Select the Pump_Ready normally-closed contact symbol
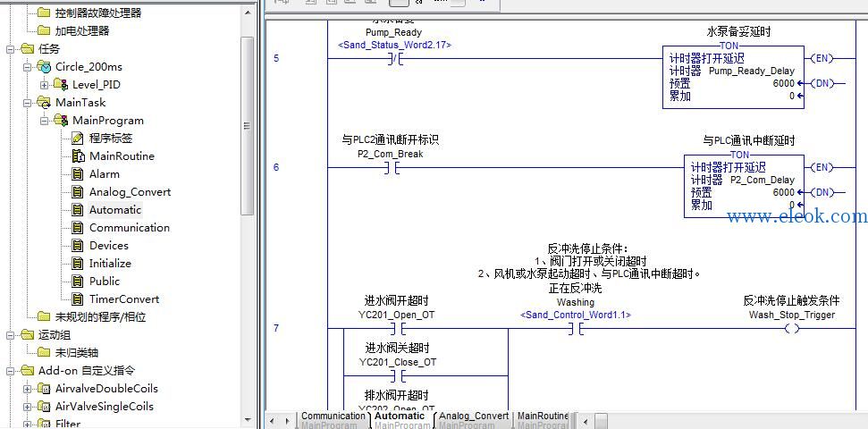 pos(395,58)
